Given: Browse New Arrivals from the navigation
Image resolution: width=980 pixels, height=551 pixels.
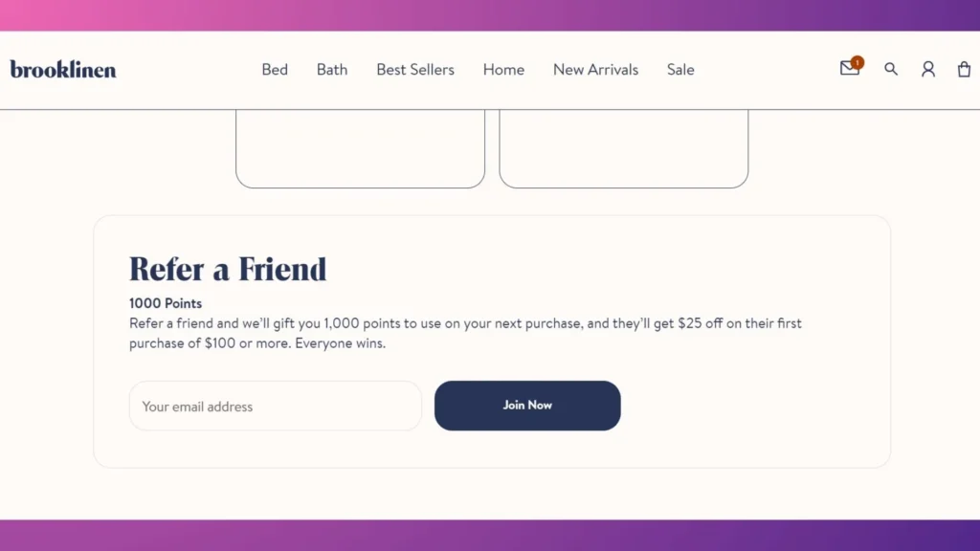Looking at the screenshot, I should [x=595, y=69].
